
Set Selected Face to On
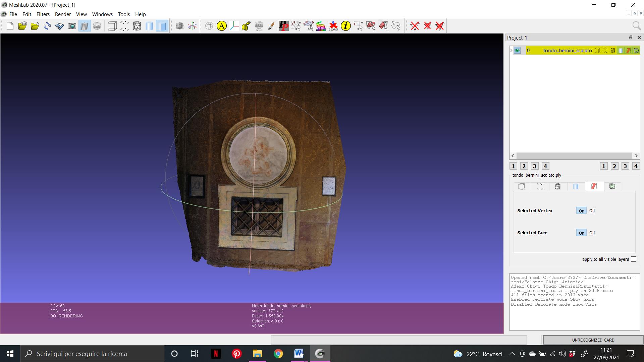(581, 233)
